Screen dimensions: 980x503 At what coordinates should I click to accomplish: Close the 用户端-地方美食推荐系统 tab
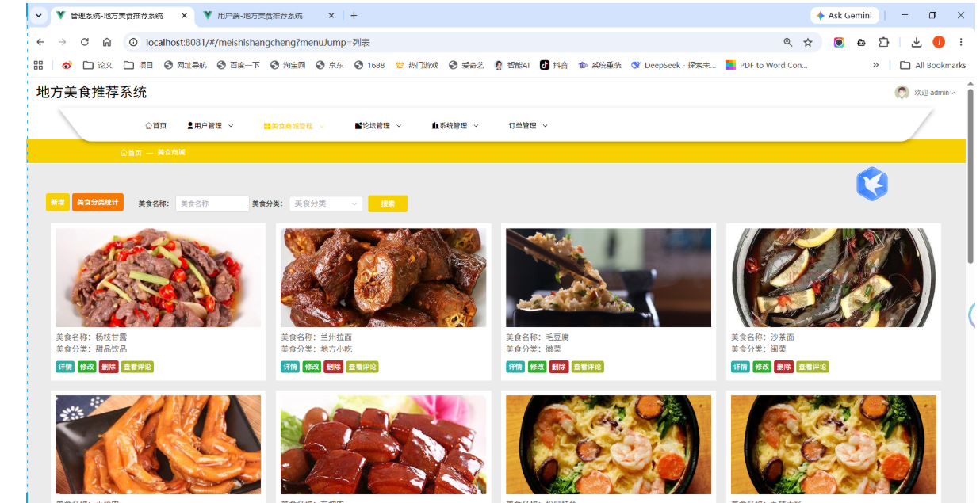pyautogui.click(x=332, y=16)
